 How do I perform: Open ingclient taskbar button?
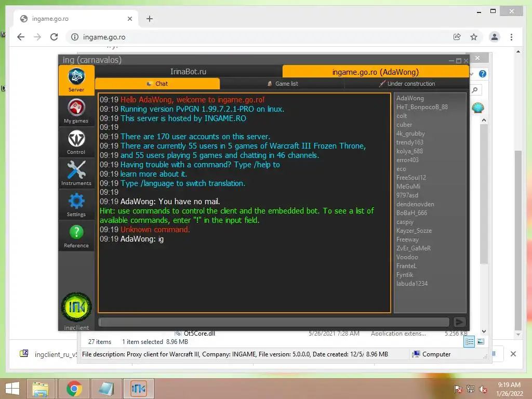click(138, 389)
